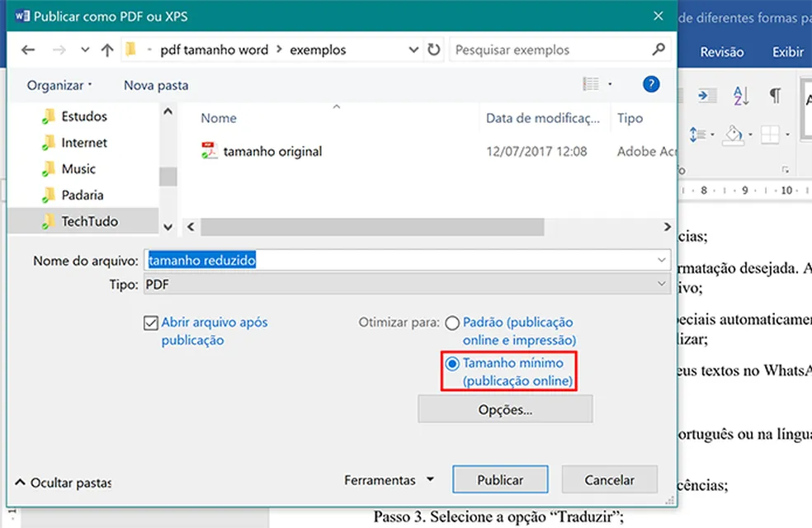Viewport: 812px width, 528px height.
Task: Open the Revisão ribbon tab in Word
Action: (721, 52)
